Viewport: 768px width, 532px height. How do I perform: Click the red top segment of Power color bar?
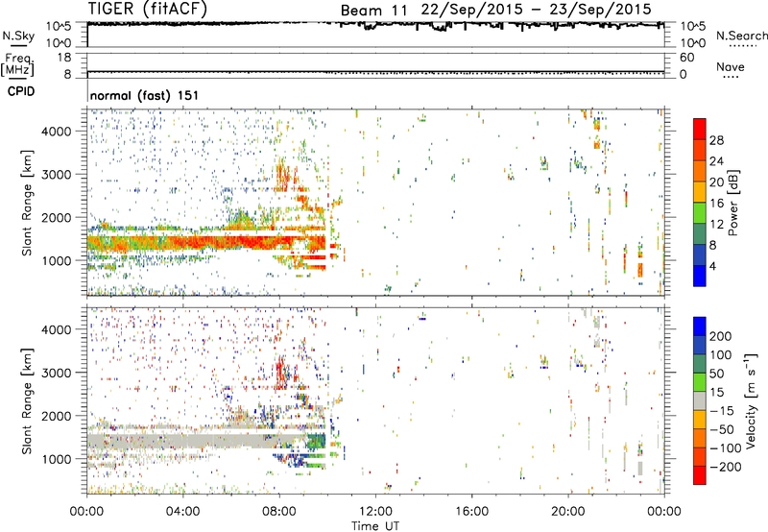coord(700,130)
